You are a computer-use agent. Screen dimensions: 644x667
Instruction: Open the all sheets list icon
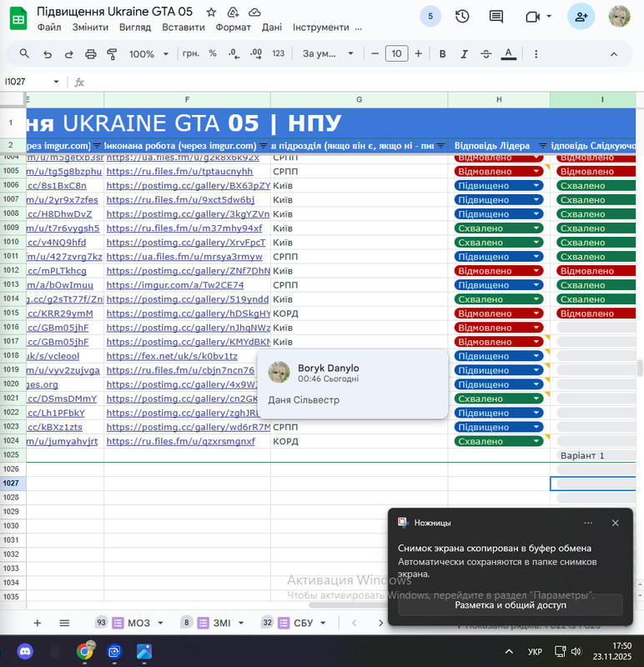point(64,623)
